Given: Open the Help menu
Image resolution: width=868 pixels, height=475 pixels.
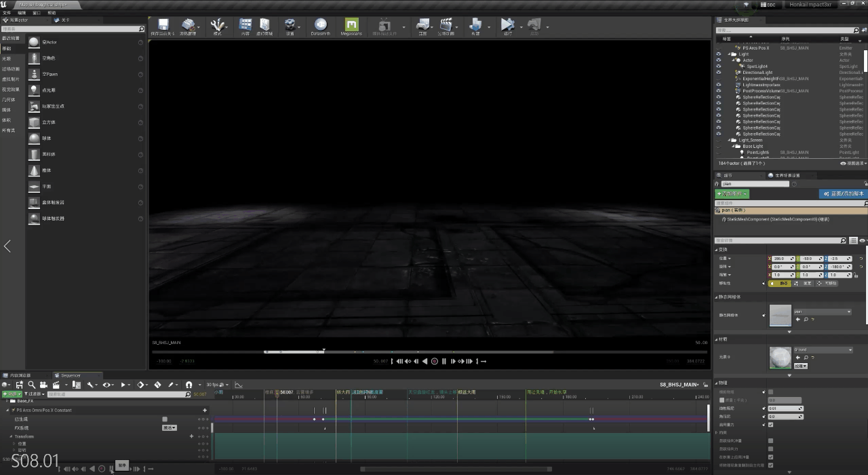Looking at the screenshot, I should [x=52, y=13].
